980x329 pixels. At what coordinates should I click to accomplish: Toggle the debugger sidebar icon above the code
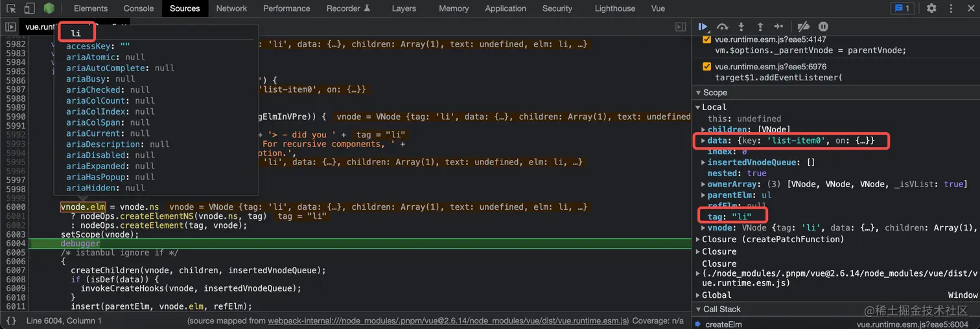coord(680,27)
